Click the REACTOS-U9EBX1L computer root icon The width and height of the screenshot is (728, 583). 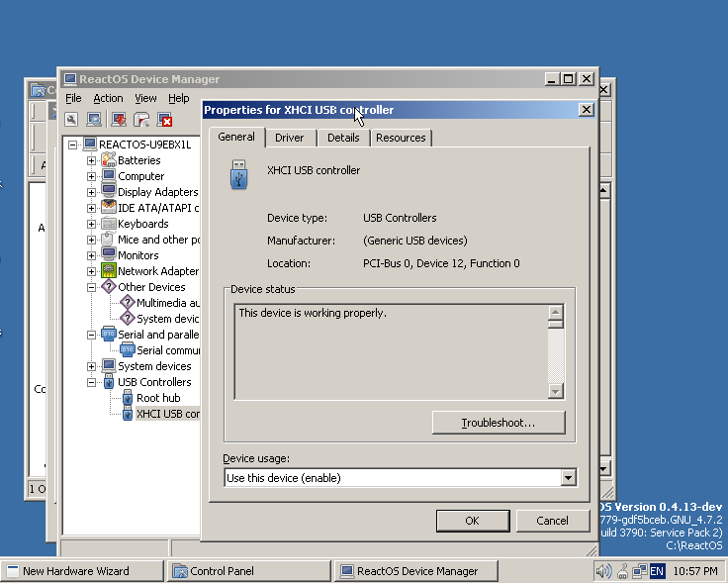(x=90, y=144)
